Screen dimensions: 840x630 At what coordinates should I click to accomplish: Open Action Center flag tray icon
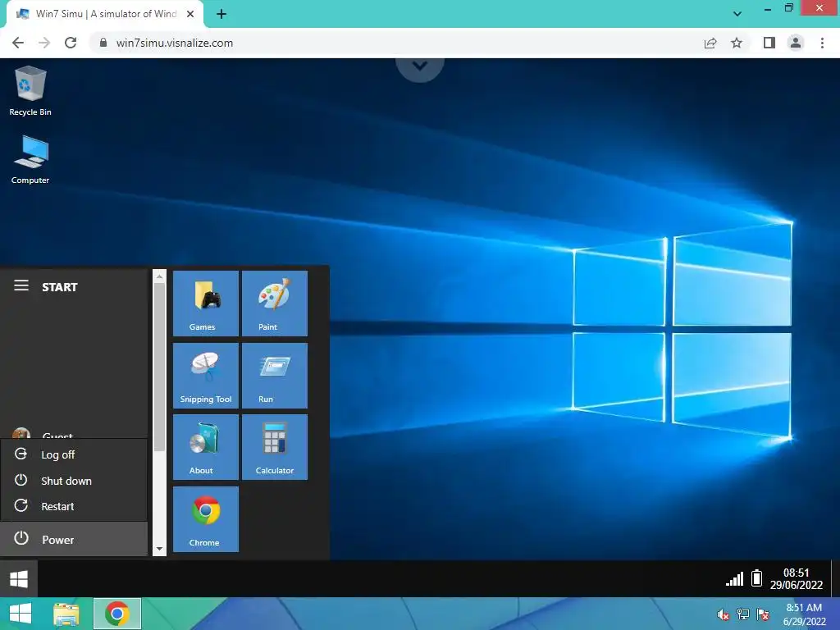coord(762,614)
